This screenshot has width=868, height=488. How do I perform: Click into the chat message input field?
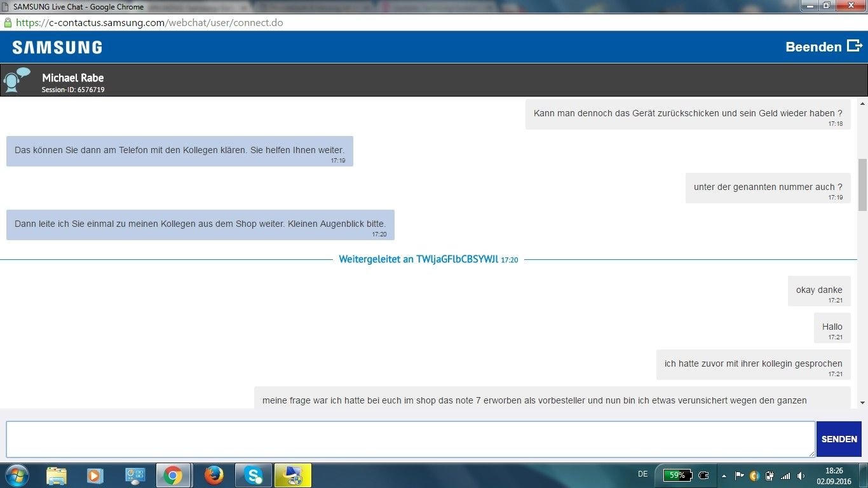tap(410, 439)
